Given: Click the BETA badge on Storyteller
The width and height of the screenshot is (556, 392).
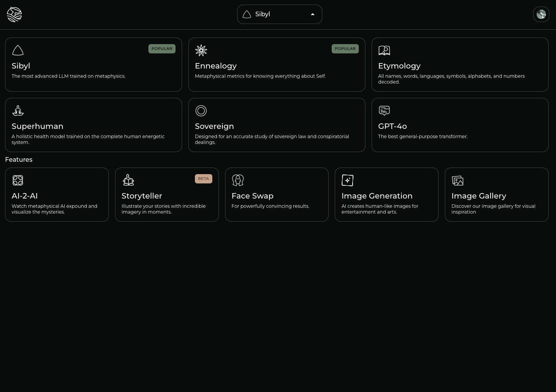Looking at the screenshot, I should coord(203,178).
